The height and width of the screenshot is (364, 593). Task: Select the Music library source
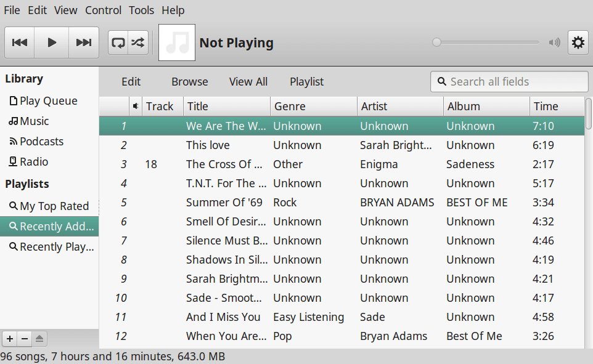[49, 121]
